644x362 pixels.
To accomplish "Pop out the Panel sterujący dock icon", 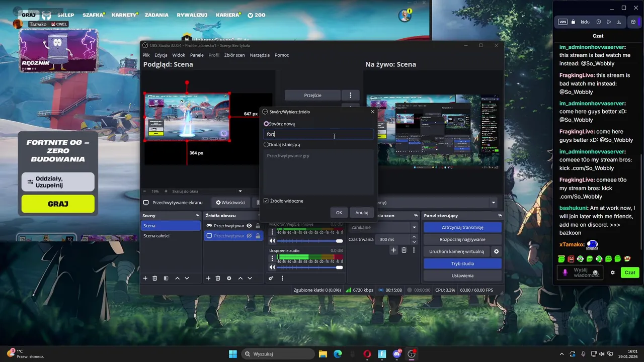I will point(500,216).
